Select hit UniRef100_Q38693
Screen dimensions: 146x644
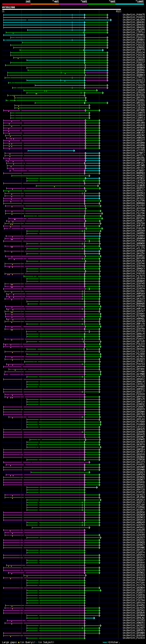(x=134, y=60)
